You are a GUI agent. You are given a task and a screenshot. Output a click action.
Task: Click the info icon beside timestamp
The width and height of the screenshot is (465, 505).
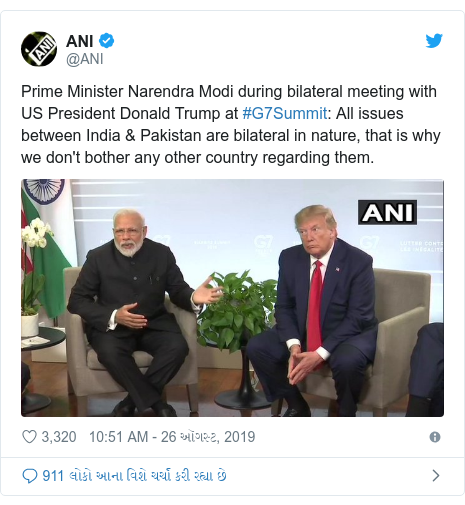[435, 437]
